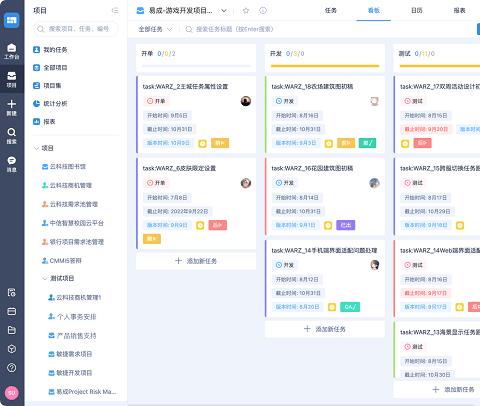
Task: Click the 开单 column progress bar
Action: click(x=196, y=66)
